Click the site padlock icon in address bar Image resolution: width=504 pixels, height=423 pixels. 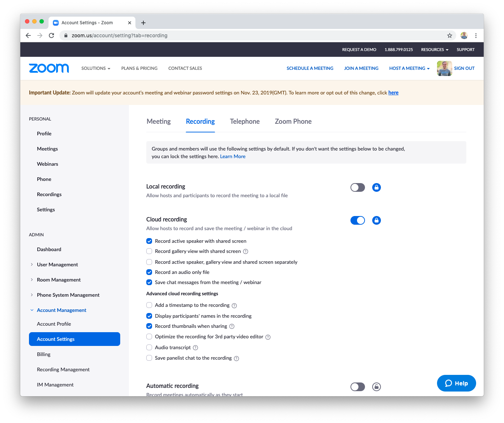coord(66,35)
